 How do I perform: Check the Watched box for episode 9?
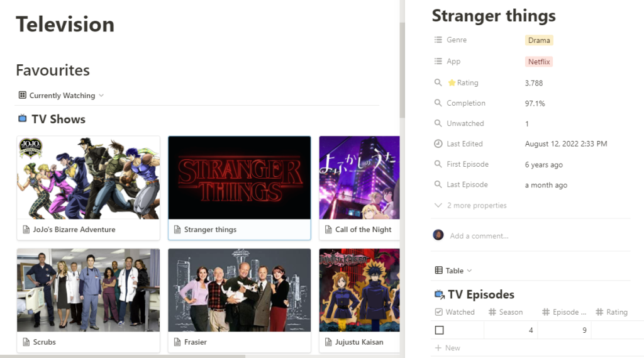pyautogui.click(x=439, y=330)
